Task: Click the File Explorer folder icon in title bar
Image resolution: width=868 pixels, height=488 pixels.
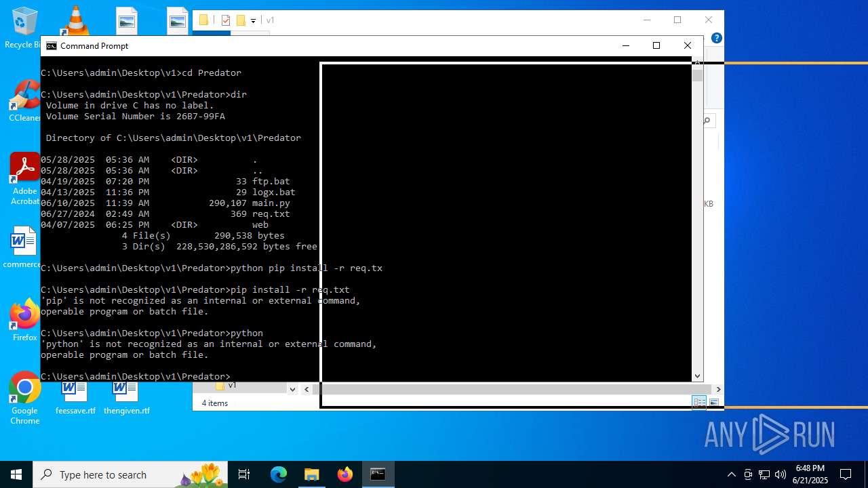Action: tap(203, 20)
